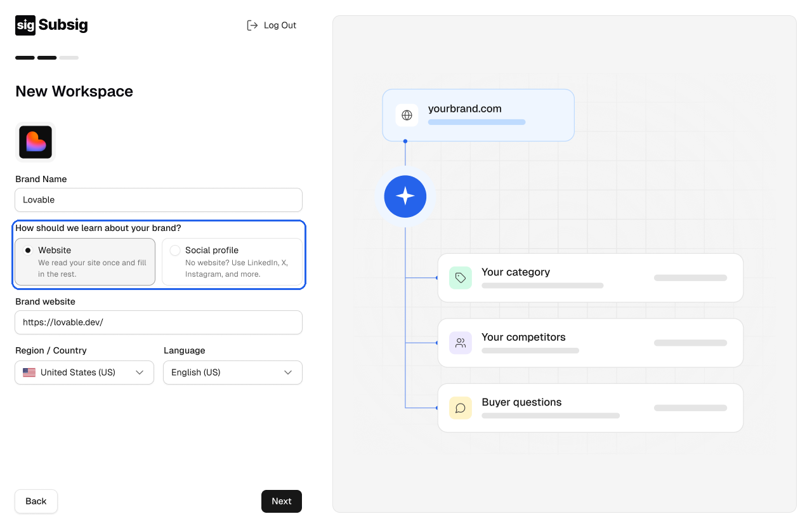
Task: Click the first progress step bar
Action: pos(25,58)
